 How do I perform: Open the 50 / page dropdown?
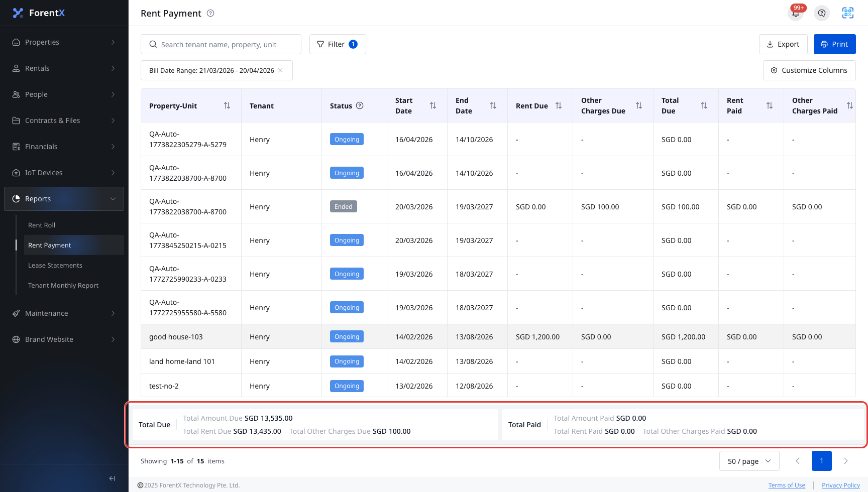tap(749, 461)
